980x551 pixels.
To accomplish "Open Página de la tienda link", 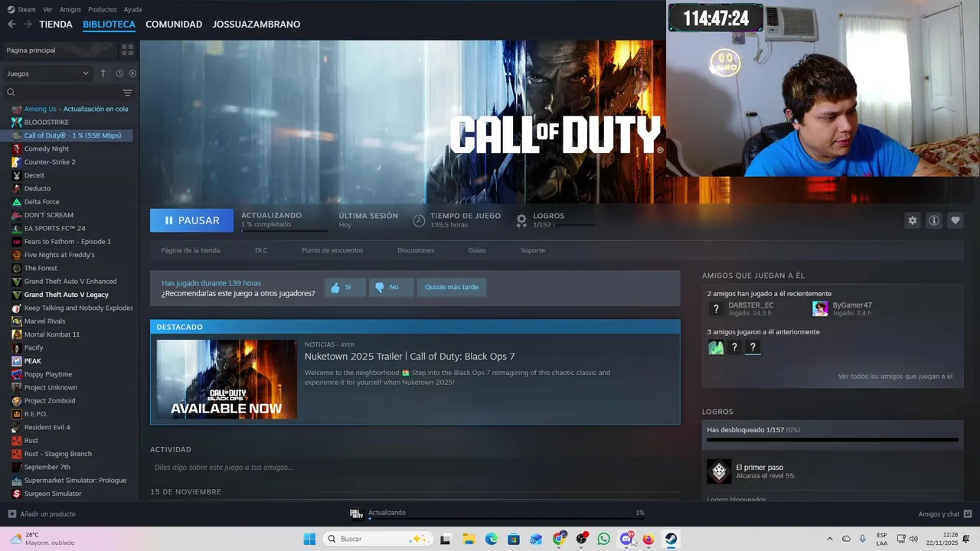I will 191,250.
